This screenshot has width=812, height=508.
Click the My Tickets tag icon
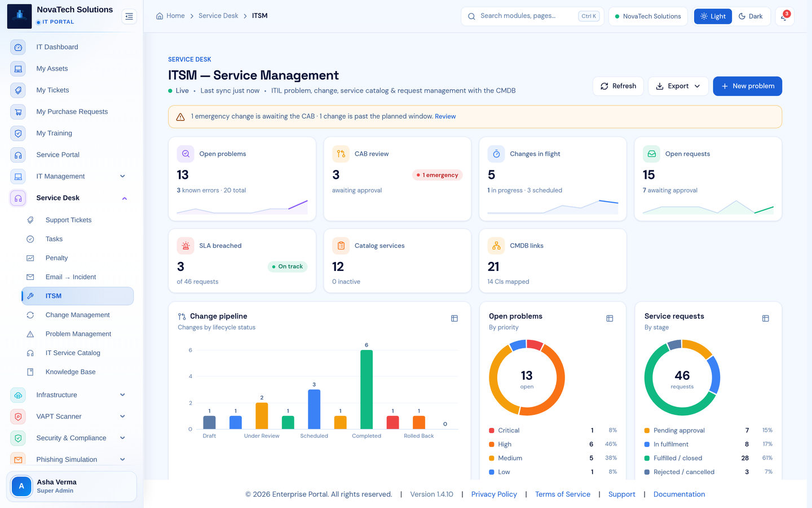click(x=18, y=90)
